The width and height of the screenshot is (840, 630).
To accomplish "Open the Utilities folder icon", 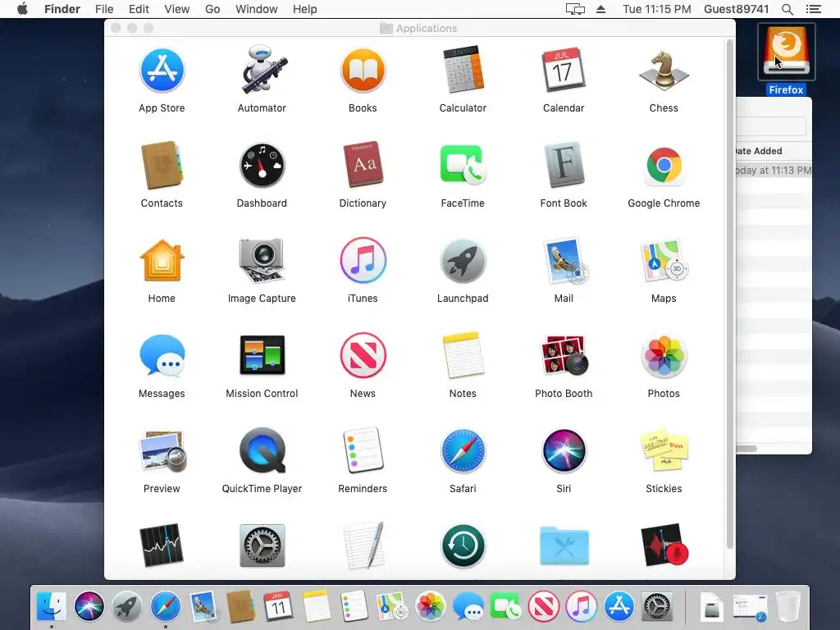I will pyautogui.click(x=564, y=546).
